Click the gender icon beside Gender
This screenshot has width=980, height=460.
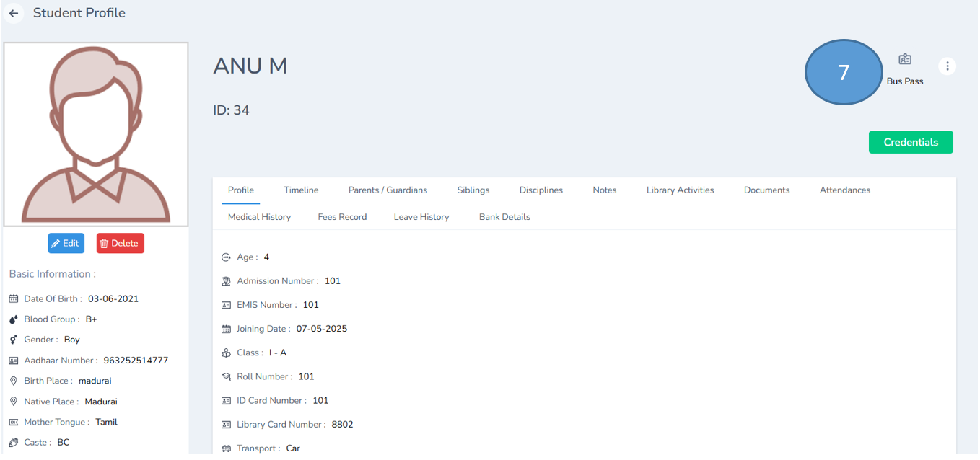click(x=12, y=339)
